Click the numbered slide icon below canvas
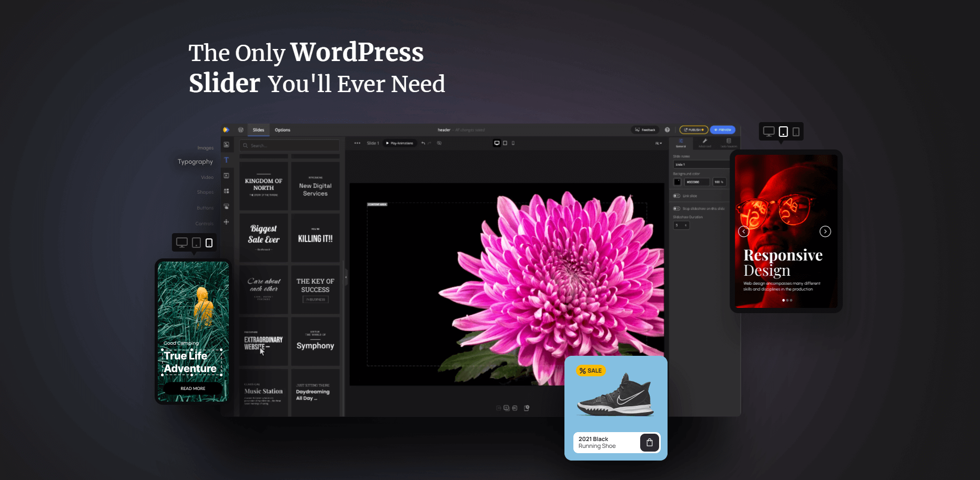This screenshot has width=980, height=480. (x=506, y=408)
